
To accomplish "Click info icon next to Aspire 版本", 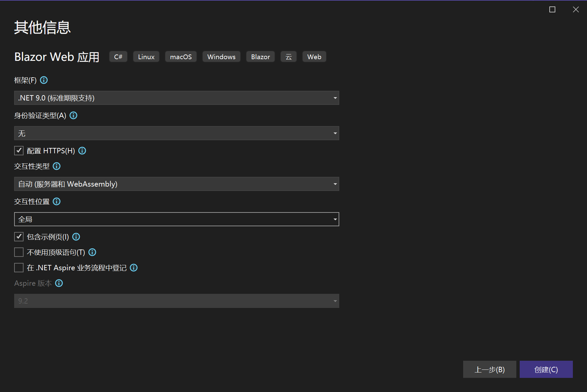I will [59, 283].
